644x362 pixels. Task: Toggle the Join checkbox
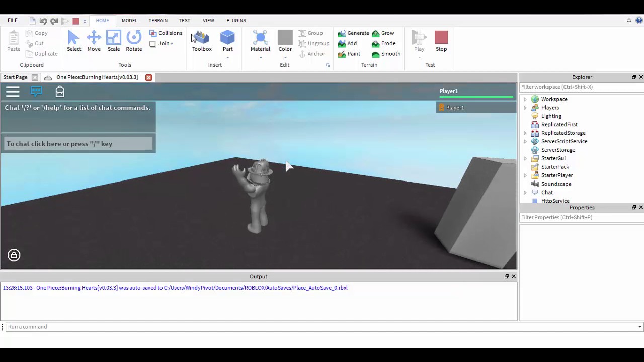coord(153,44)
